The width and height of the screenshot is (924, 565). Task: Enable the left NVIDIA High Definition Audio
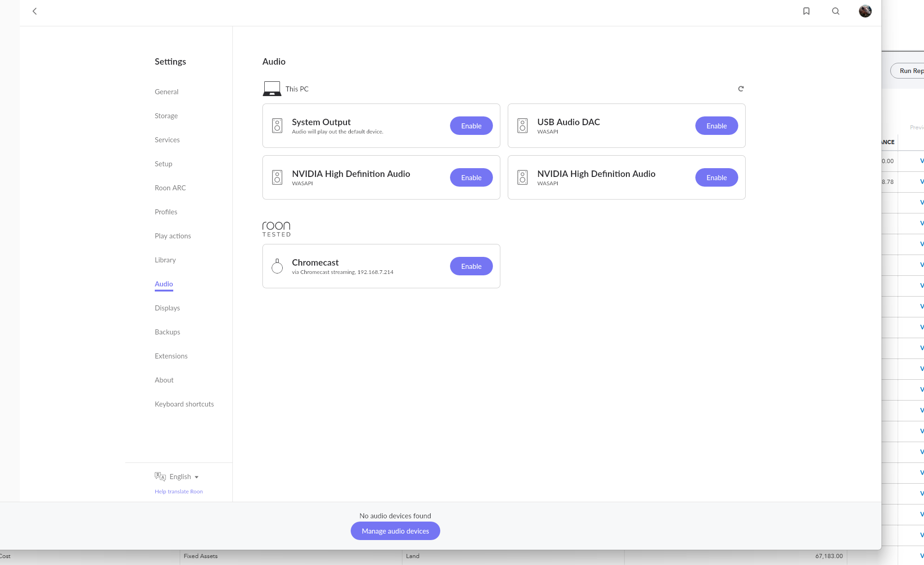471,177
